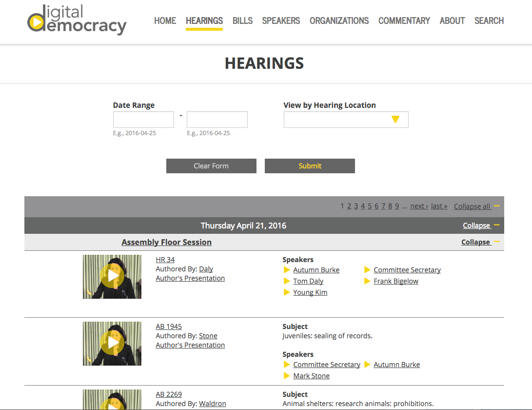The image size is (532, 410).
Task: Go to the HOME page
Action: point(165,20)
